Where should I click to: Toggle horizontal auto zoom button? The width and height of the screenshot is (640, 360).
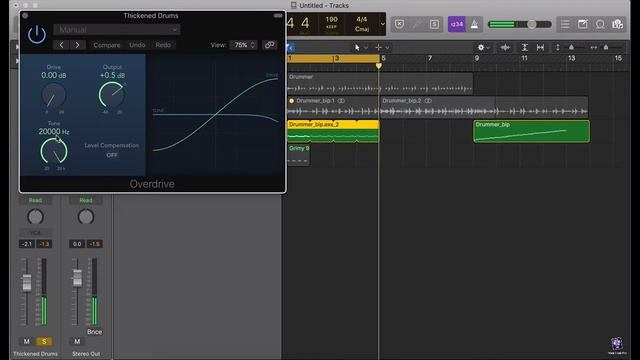[540, 48]
